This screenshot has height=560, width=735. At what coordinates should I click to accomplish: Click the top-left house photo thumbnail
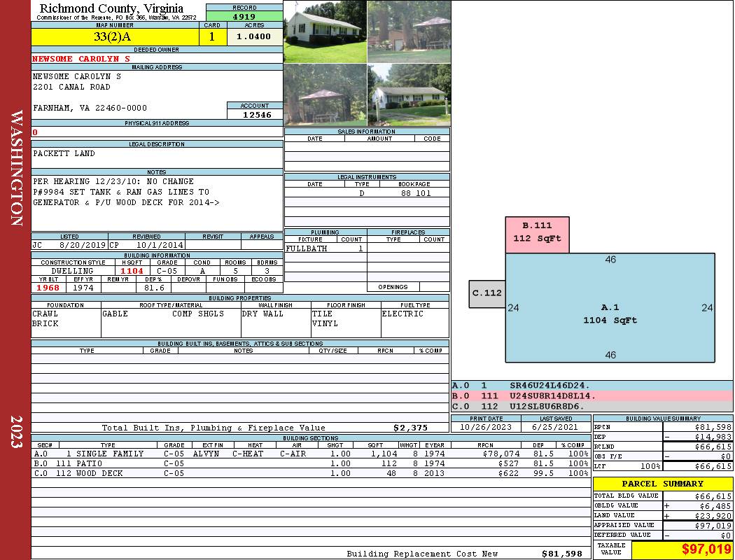tap(325, 31)
